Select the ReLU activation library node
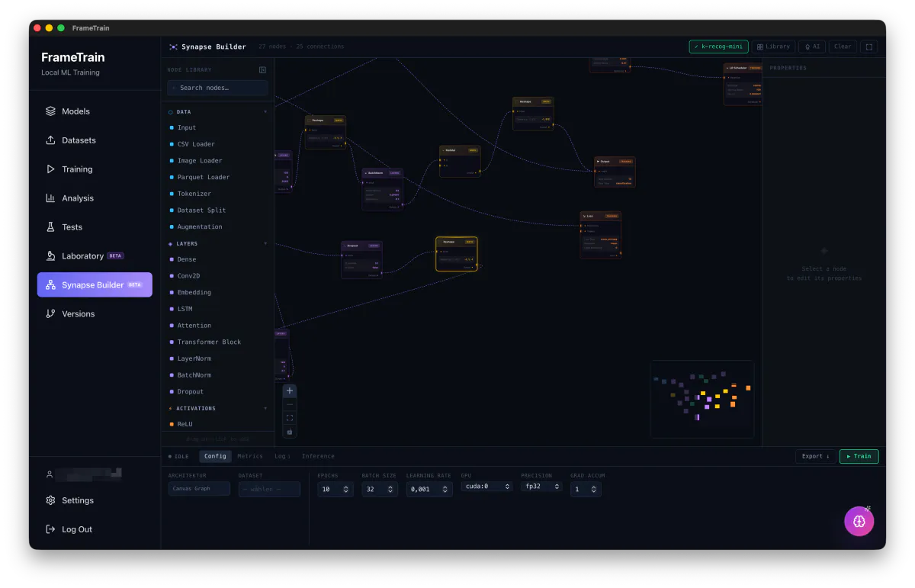The image size is (915, 588). pyautogui.click(x=217, y=425)
